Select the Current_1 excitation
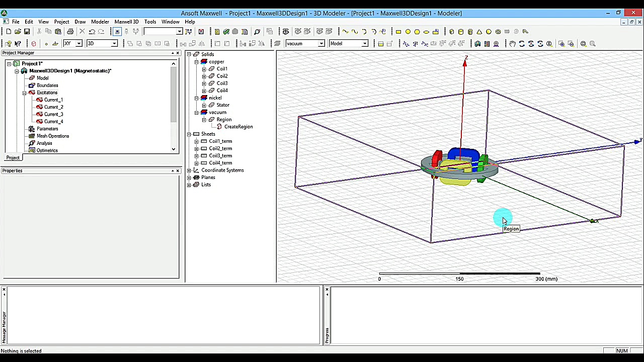This screenshot has width=644, height=362. (x=53, y=100)
